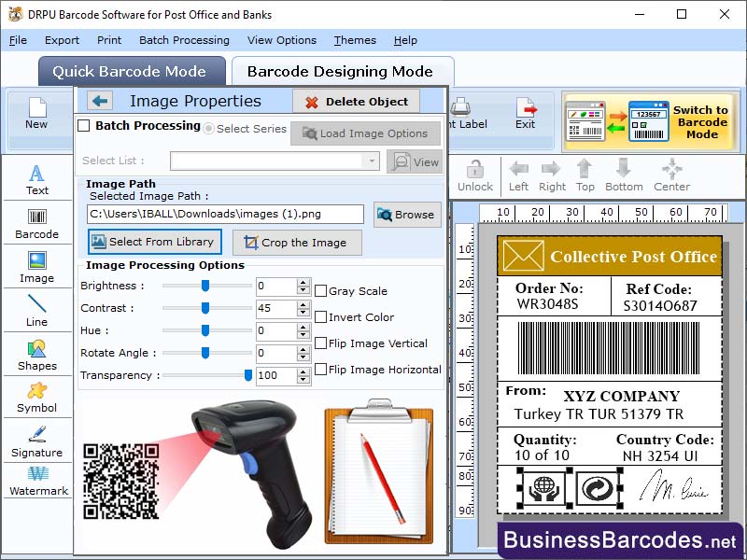
Task: Enable Gray Scale image processing
Action: [320, 291]
